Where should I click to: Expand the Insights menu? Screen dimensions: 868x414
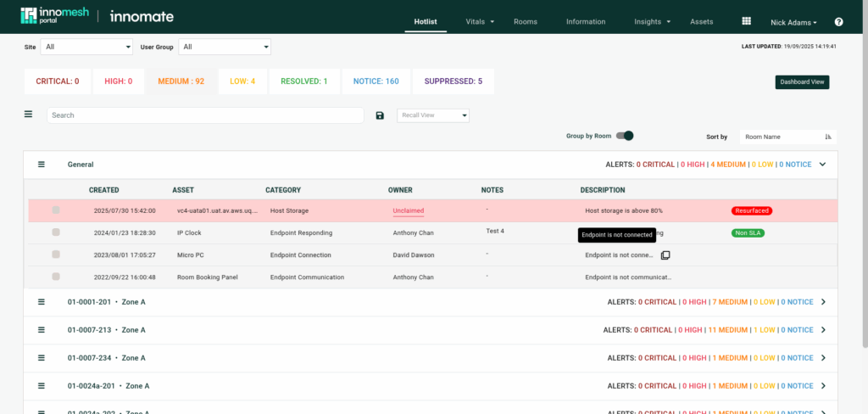coord(653,21)
